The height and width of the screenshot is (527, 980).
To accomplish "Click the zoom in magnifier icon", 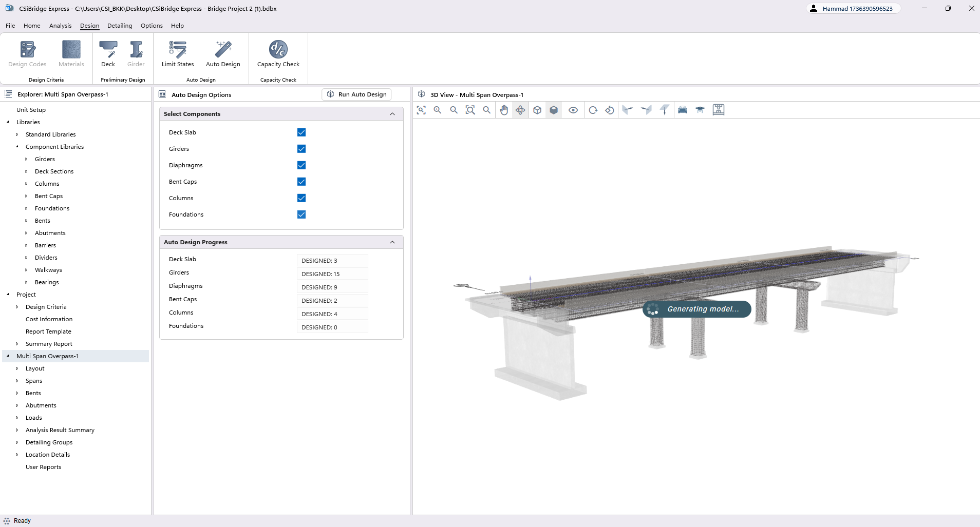I will point(438,110).
